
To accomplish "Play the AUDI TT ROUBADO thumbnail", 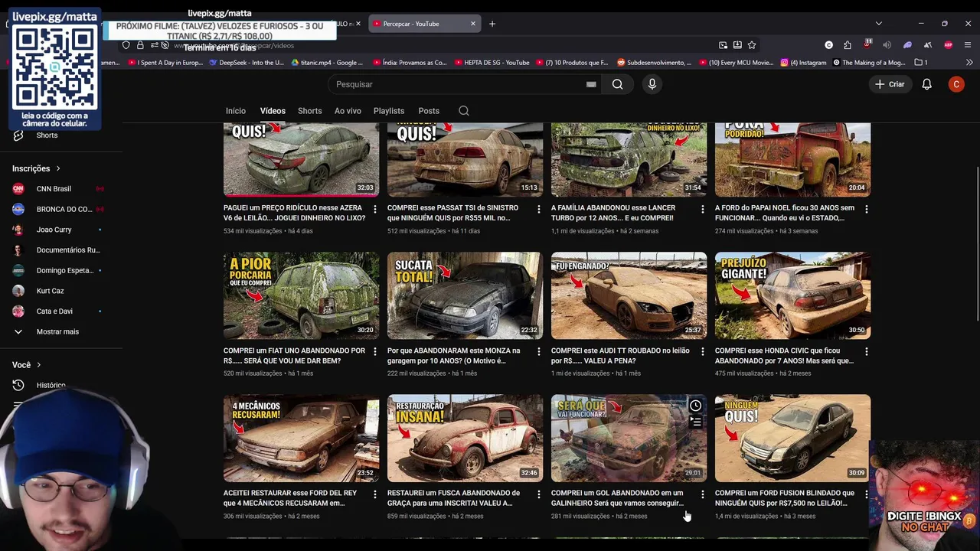I will [x=629, y=295].
